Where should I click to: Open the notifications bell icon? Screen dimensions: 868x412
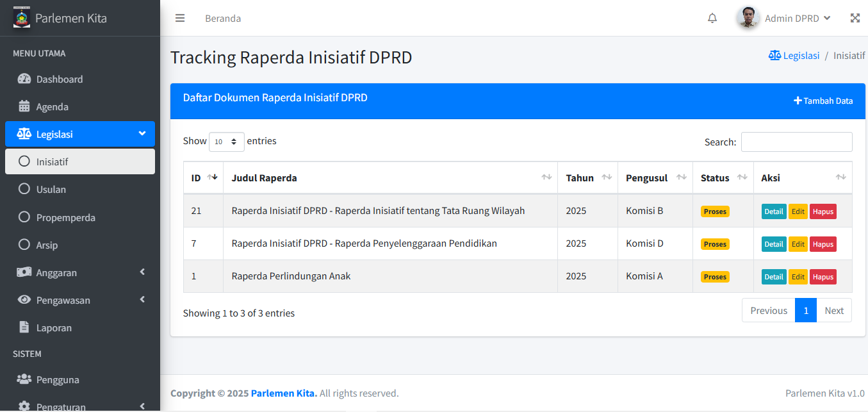coord(712,18)
